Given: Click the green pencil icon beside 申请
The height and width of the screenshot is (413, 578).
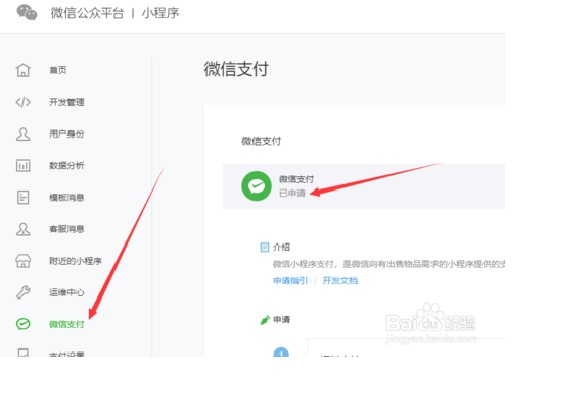Looking at the screenshot, I should 265,320.
